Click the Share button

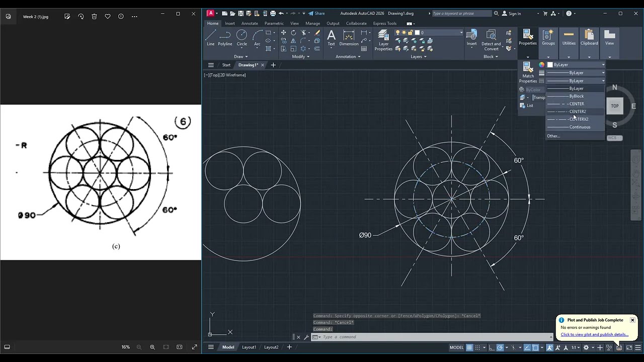tap(316, 14)
